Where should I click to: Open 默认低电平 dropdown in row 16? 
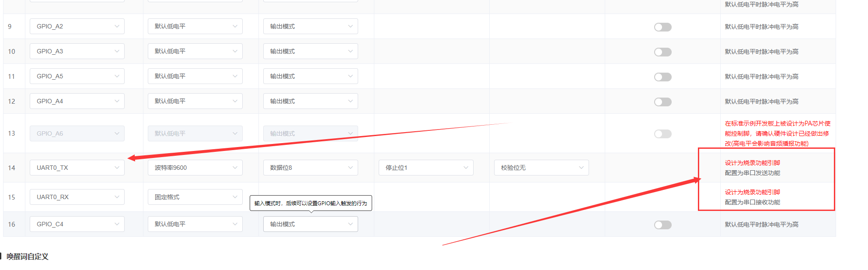click(195, 224)
